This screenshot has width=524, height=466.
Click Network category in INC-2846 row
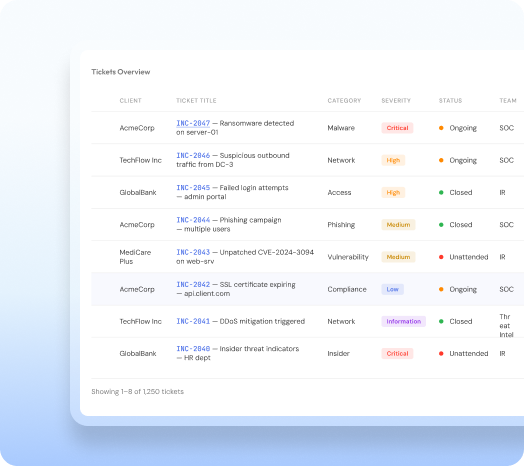(x=341, y=160)
